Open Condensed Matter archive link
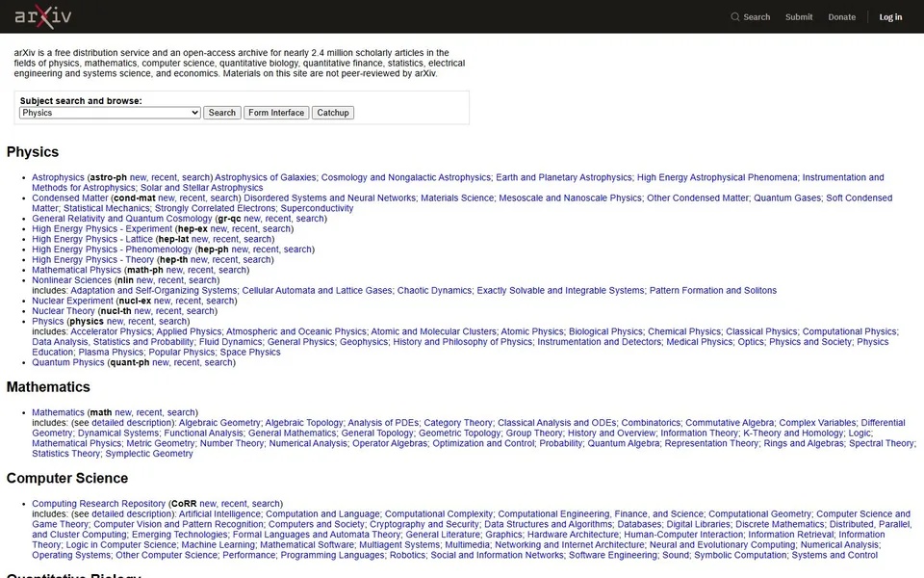Viewport: 924px width, 578px height. [x=70, y=198]
